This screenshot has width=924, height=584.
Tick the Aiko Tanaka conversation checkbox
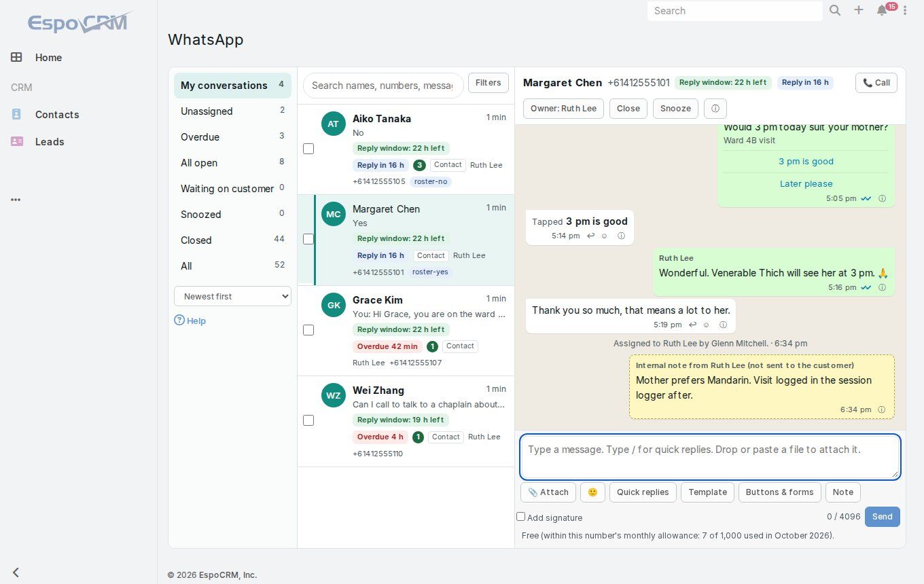(308, 149)
